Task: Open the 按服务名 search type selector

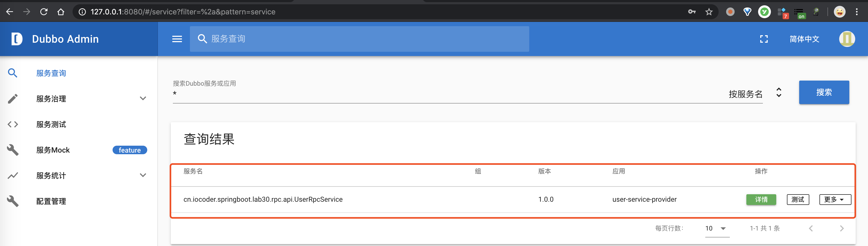Action: (755, 94)
